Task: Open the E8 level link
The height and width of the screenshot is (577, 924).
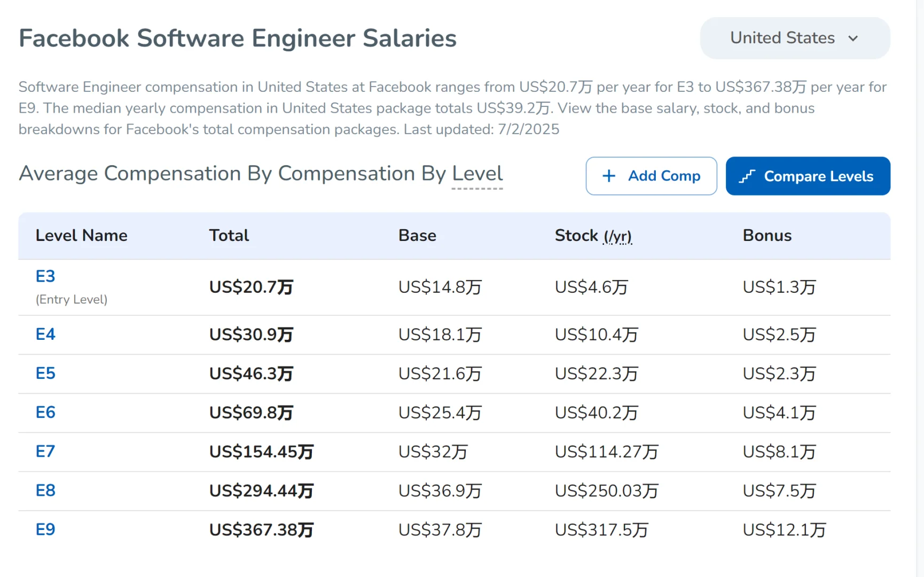Action: tap(45, 490)
